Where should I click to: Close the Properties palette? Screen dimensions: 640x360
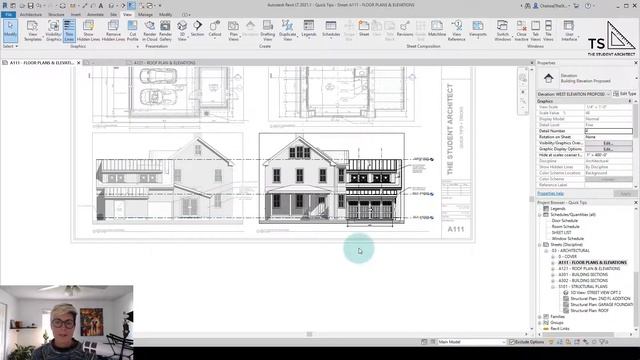636,63
